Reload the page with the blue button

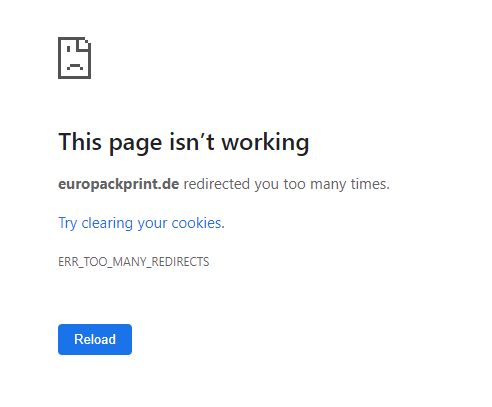click(x=95, y=339)
